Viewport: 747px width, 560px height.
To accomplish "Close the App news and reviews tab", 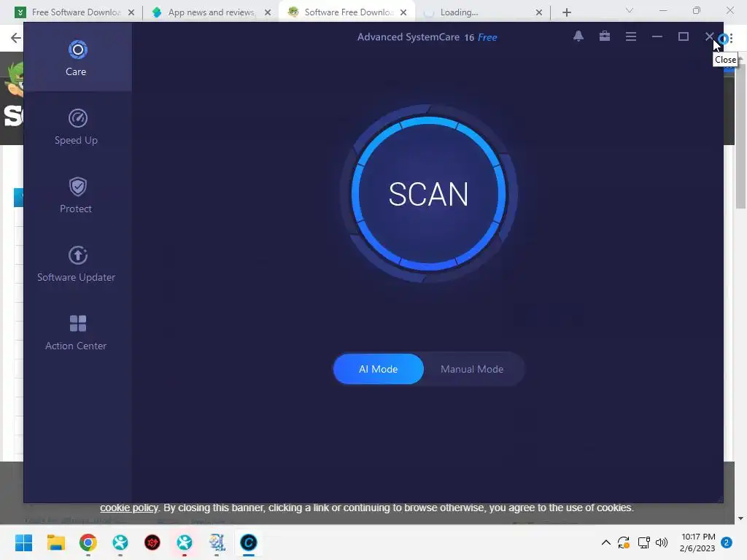I will (x=268, y=12).
